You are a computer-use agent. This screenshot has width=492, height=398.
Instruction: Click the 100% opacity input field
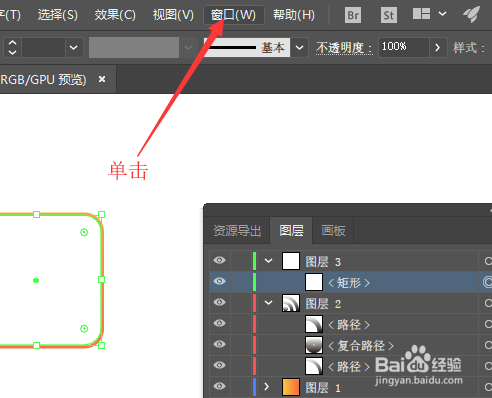(403, 47)
